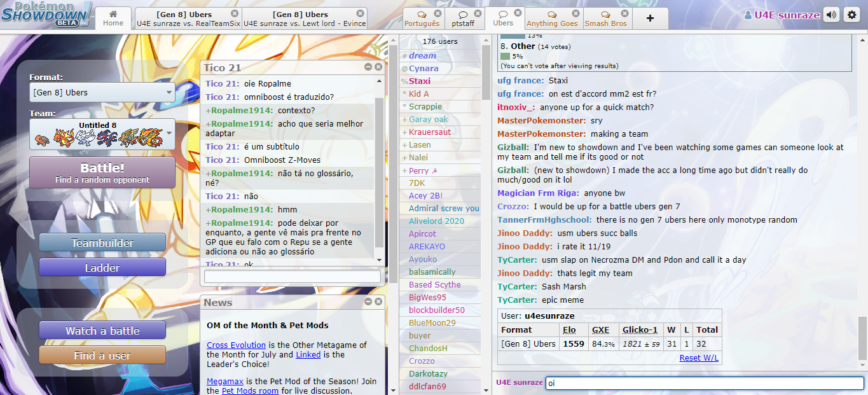Click the Tico 21 chat scrollbar

click(380, 172)
